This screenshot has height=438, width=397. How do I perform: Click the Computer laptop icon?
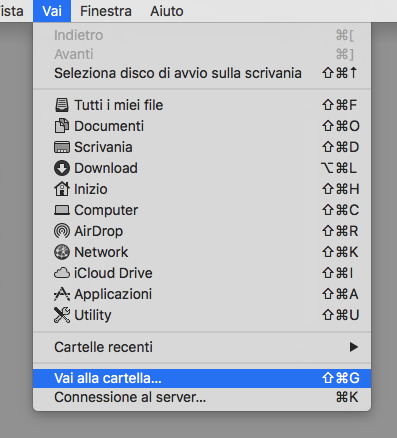tap(62, 210)
